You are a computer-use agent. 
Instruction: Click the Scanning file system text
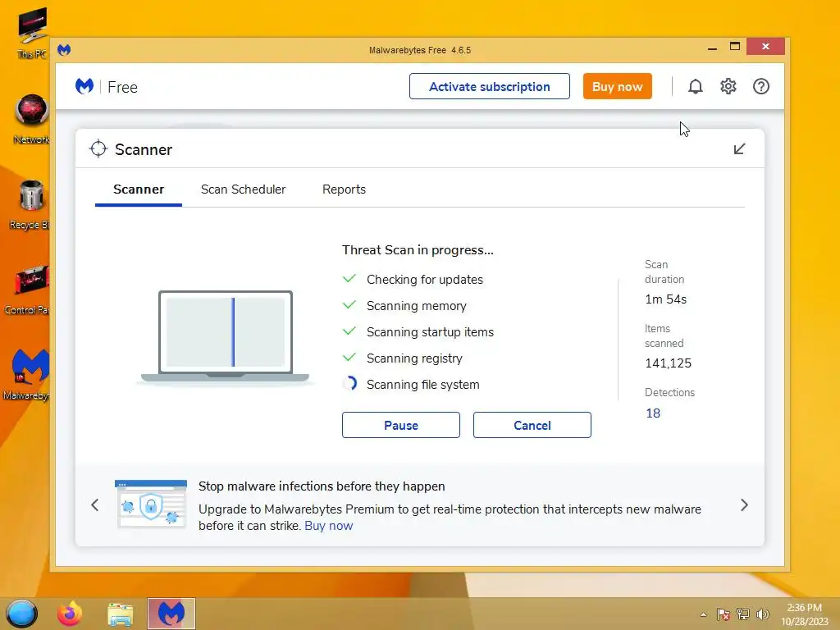(x=422, y=385)
